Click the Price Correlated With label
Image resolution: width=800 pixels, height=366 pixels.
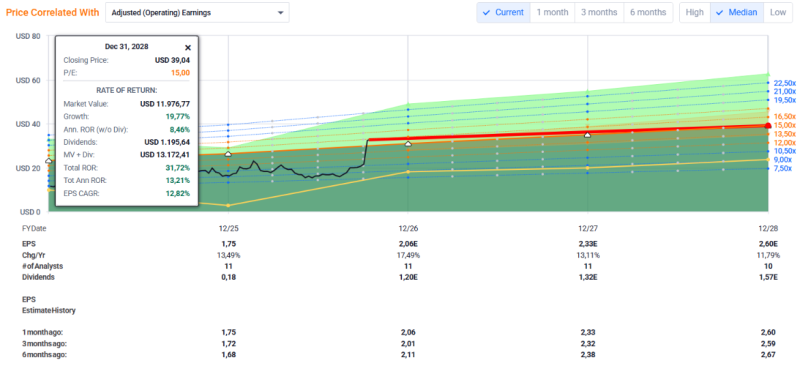coord(53,13)
